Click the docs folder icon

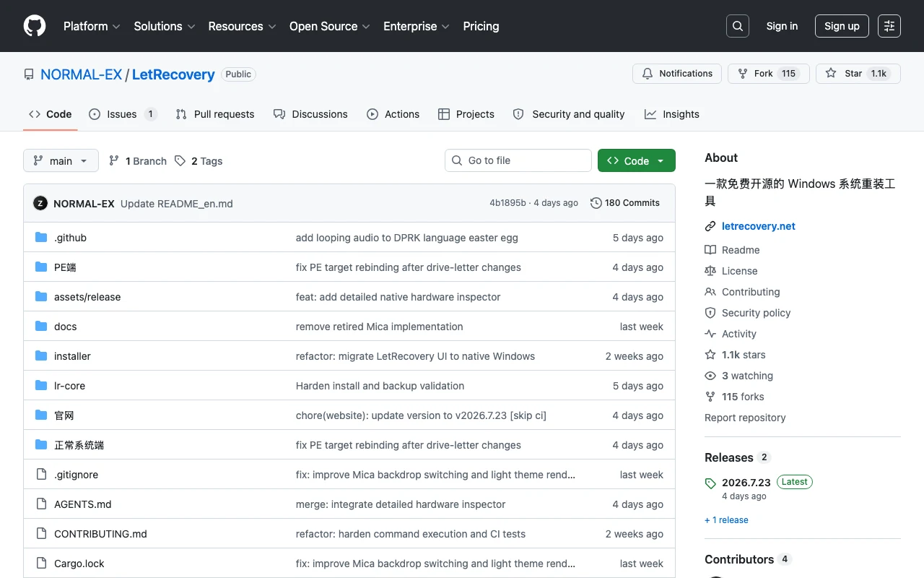click(41, 326)
